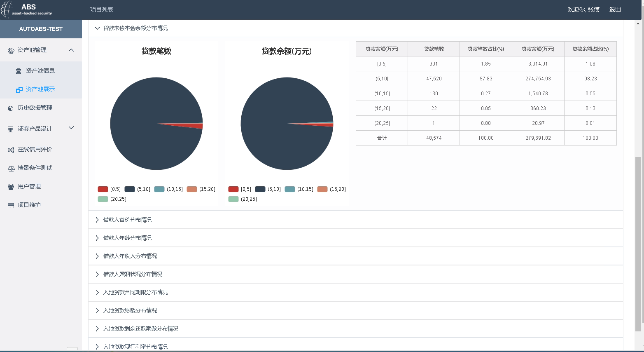Expand the 证券产品设计 menu chevron
This screenshot has height=352, width=644.
point(71,128)
